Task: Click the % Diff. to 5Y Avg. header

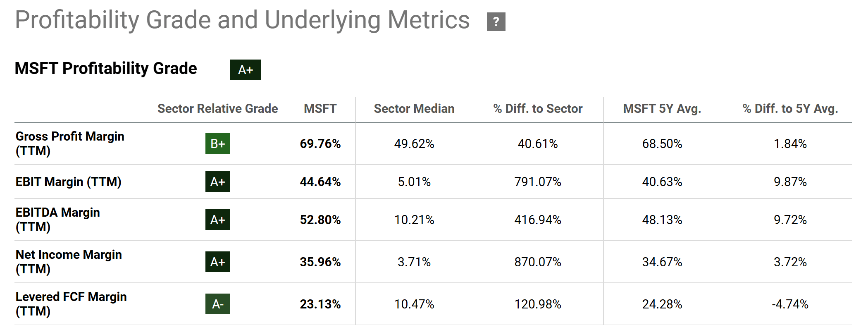Action: [x=790, y=109]
